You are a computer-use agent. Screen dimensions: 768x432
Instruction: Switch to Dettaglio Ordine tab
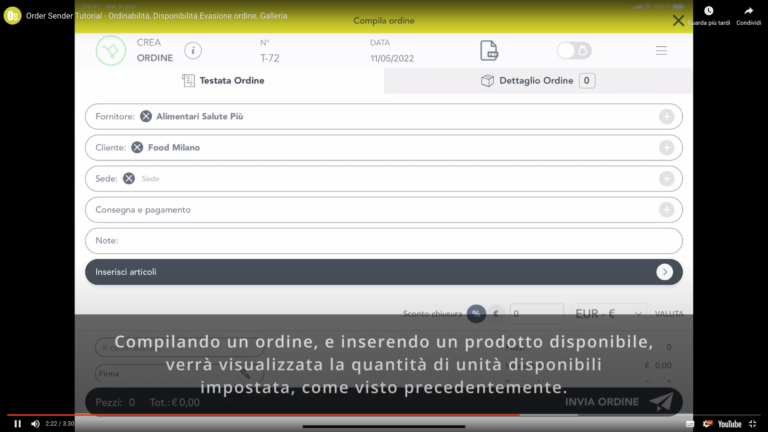point(538,80)
